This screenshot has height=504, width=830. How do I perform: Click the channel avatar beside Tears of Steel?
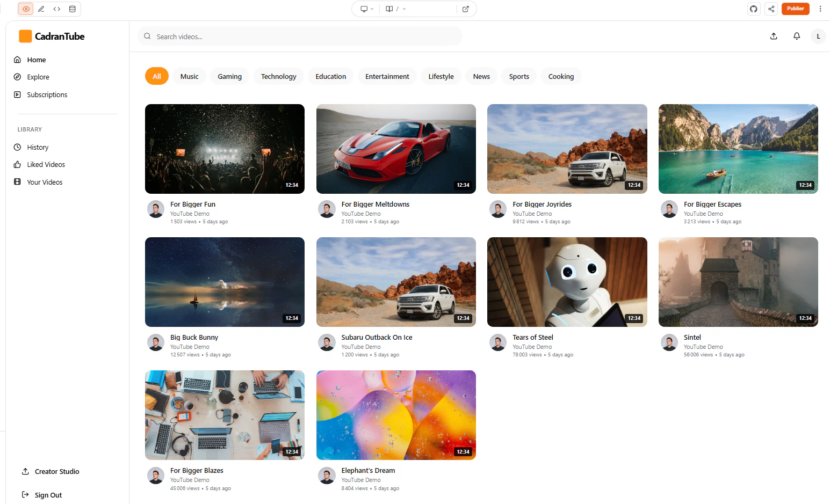coord(498,342)
